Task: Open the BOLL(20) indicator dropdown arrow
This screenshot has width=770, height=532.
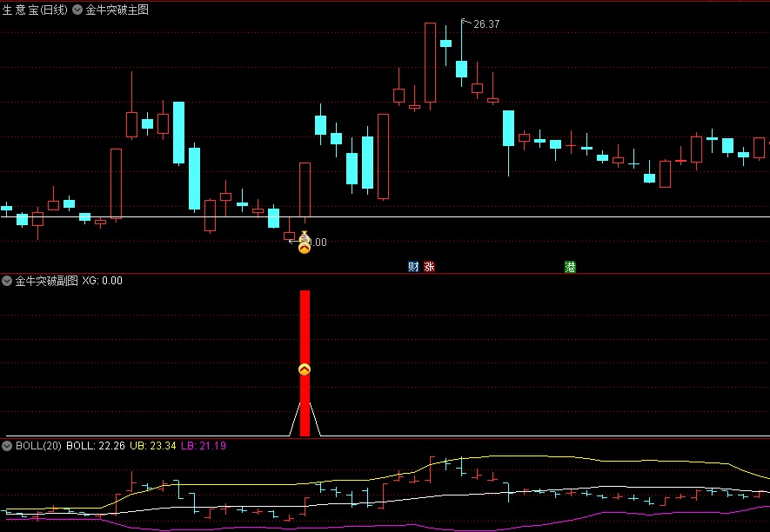Action: (x=7, y=446)
